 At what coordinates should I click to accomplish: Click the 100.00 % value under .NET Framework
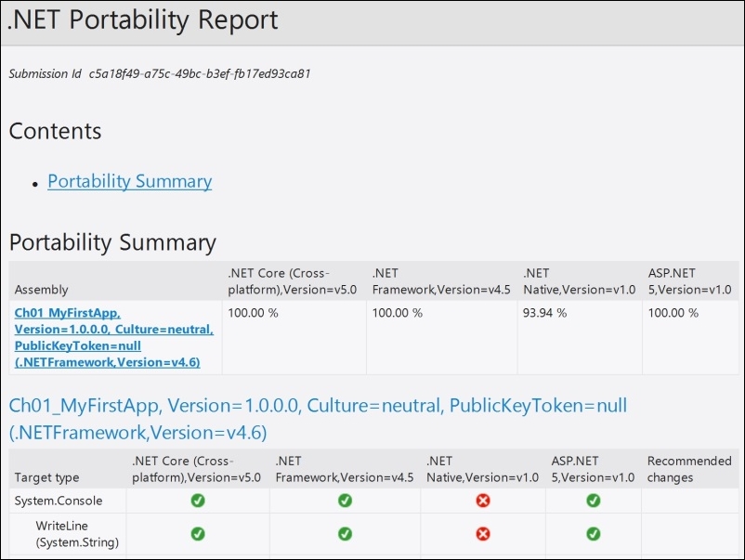coord(398,313)
